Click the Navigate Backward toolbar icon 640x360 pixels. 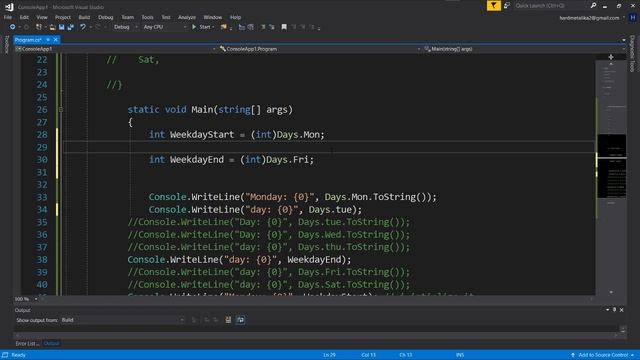click(12, 27)
